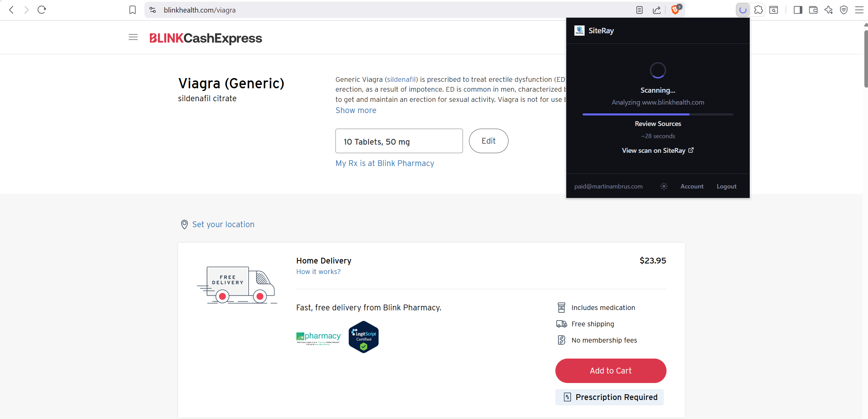Open browser main menu
Image resolution: width=868 pixels, height=419 pixels.
click(859, 10)
